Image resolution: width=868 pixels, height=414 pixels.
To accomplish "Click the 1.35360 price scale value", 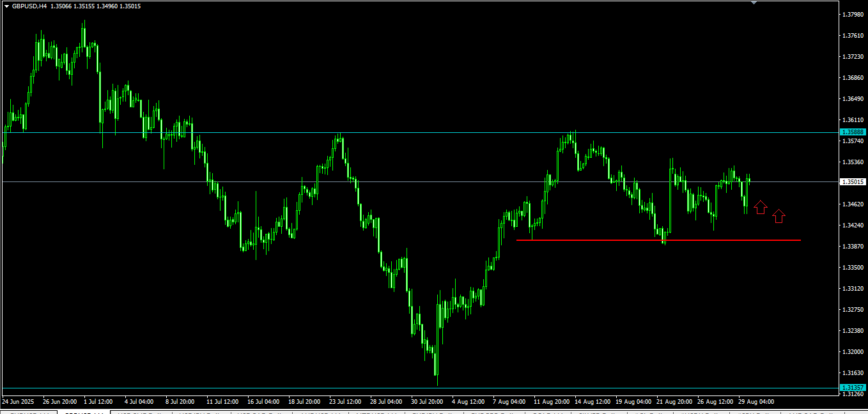I will click(854, 162).
